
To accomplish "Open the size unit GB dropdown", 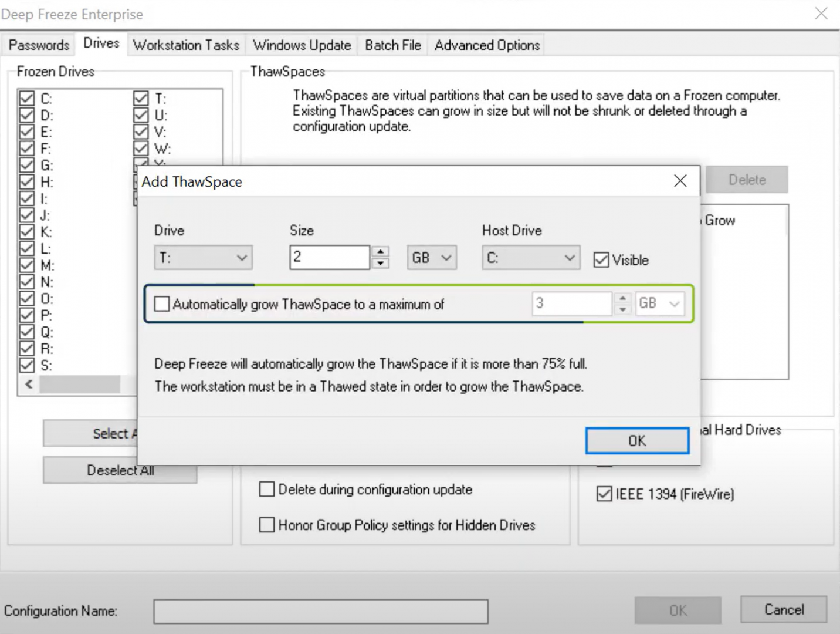I will 432,258.
